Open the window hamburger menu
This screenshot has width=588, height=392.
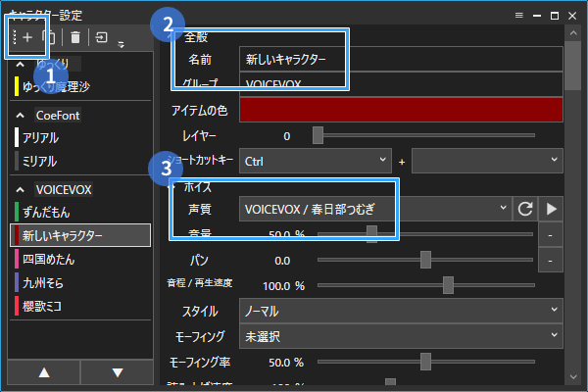[519, 16]
